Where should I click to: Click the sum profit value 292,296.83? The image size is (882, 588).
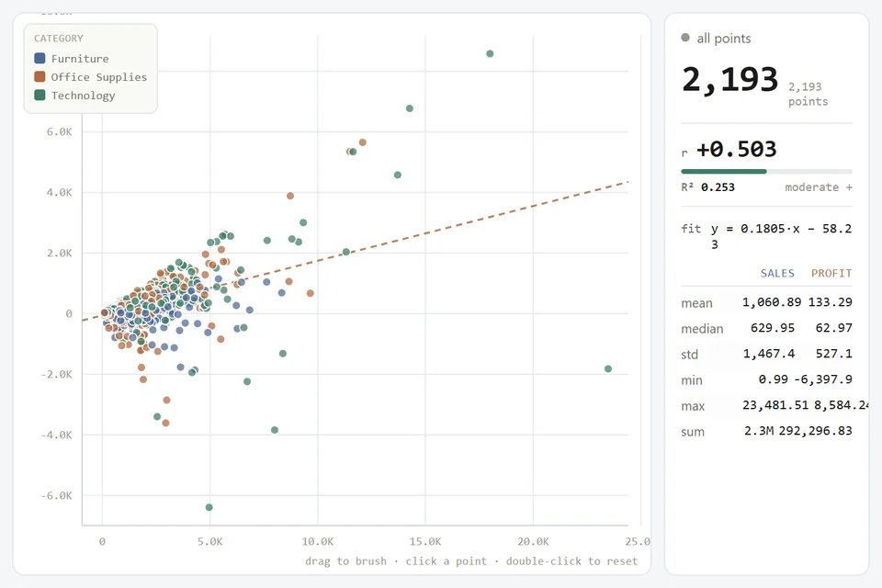point(816,431)
